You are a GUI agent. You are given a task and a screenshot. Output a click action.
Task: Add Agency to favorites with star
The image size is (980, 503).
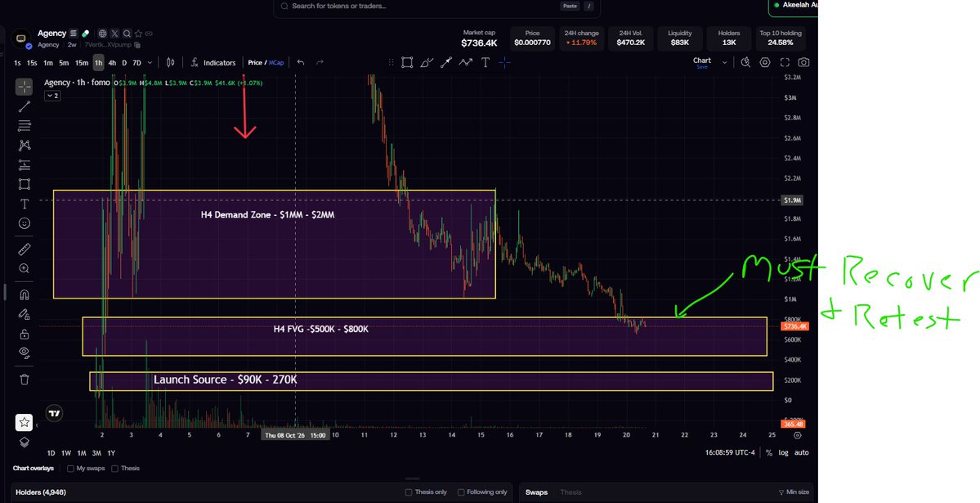[138, 34]
